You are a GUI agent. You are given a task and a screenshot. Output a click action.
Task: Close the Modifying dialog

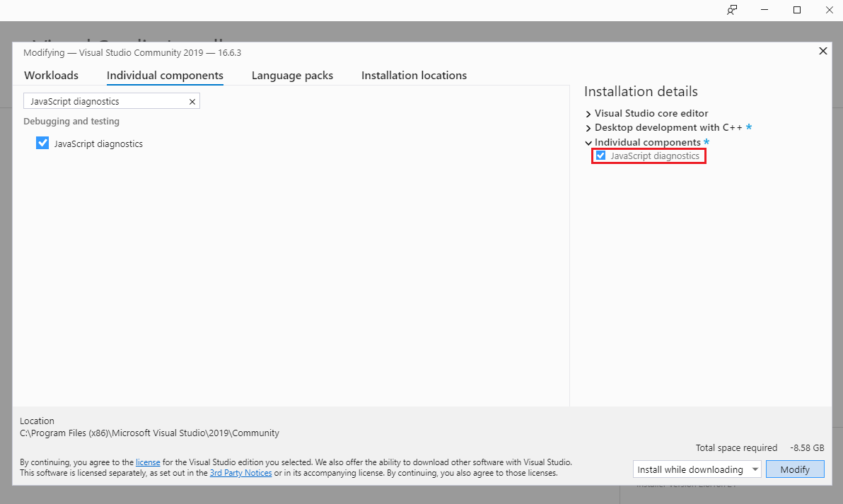pyautogui.click(x=822, y=51)
